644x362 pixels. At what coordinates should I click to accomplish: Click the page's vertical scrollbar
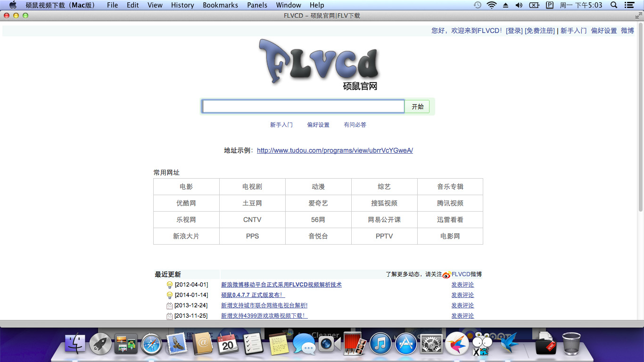tap(640, 118)
